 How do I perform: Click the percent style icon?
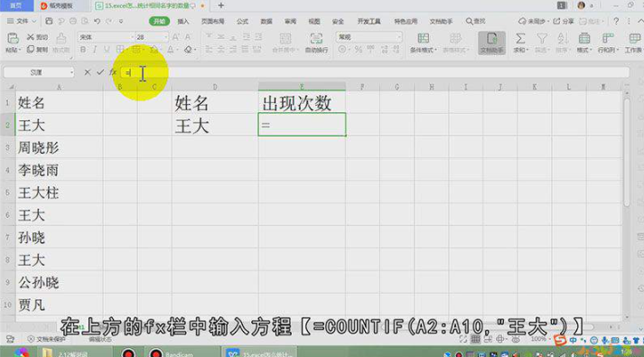point(359,50)
